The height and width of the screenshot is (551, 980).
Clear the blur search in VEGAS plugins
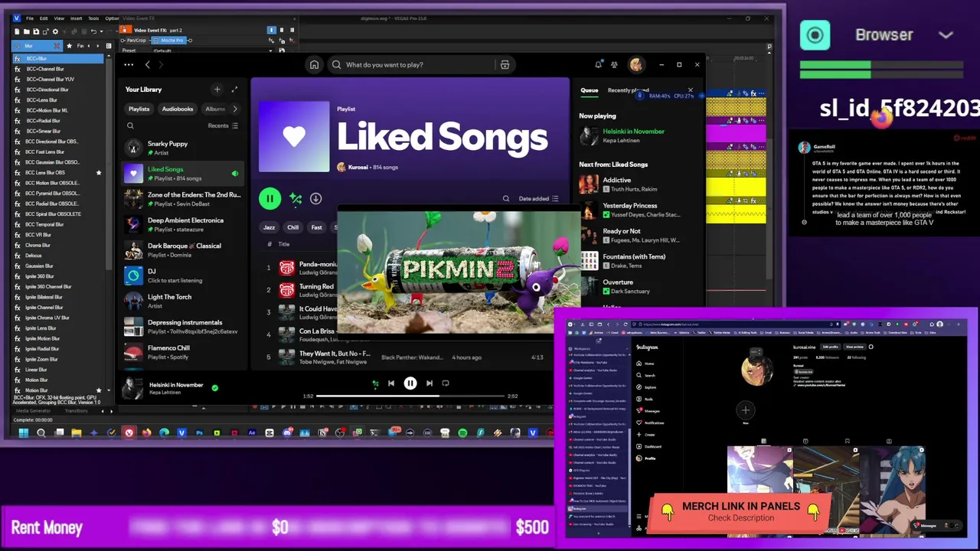click(x=57, y=46)
